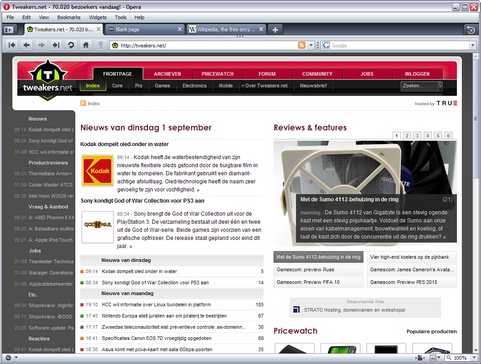Select review page 2 button
This screenshot has width=481, height=364.
point(407,135)
